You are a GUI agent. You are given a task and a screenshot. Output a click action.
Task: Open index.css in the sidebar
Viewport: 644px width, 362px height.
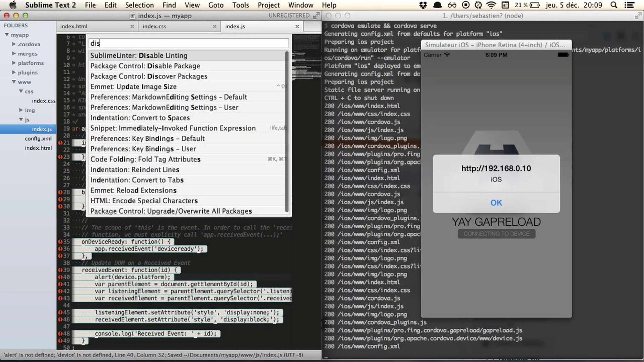[x=43, y=101]
